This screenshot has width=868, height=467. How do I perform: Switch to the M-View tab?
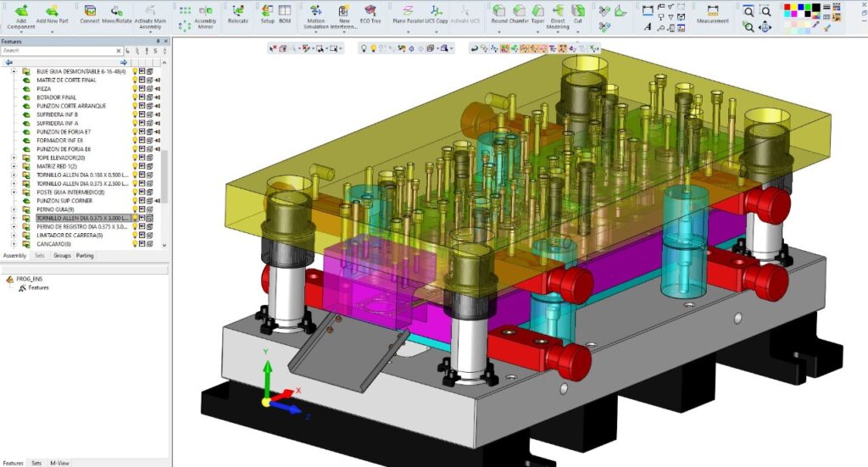[x=60, y=463]
